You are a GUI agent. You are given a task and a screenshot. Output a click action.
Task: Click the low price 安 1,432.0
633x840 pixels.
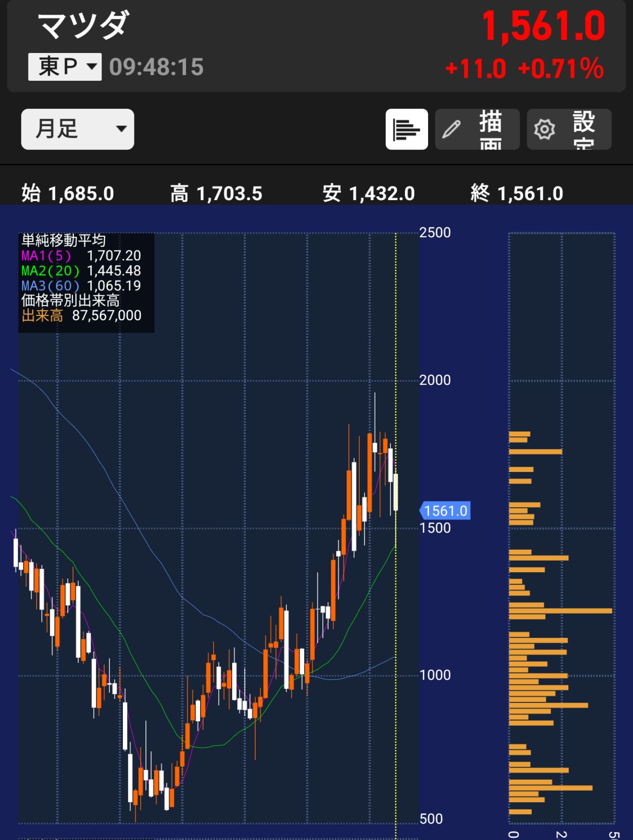(369, 194)
